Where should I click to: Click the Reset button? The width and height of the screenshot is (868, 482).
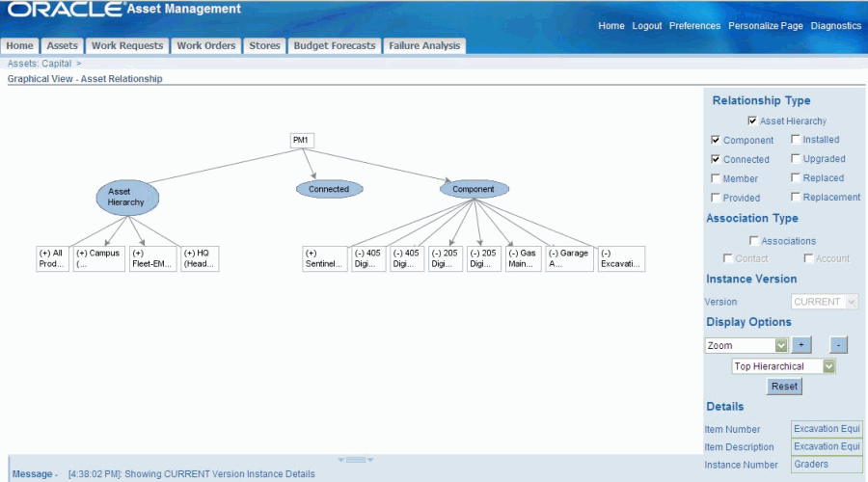(784, 387)
